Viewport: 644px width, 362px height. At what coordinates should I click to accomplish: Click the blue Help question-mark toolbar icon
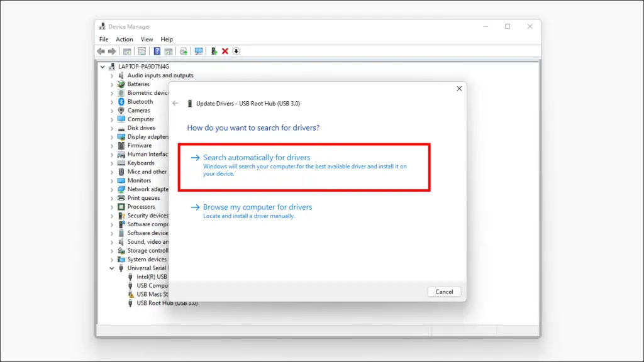point(157,52)
